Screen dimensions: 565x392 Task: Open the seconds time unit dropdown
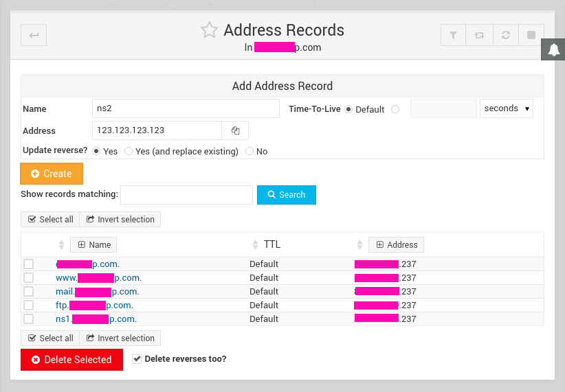click(507, 108)
